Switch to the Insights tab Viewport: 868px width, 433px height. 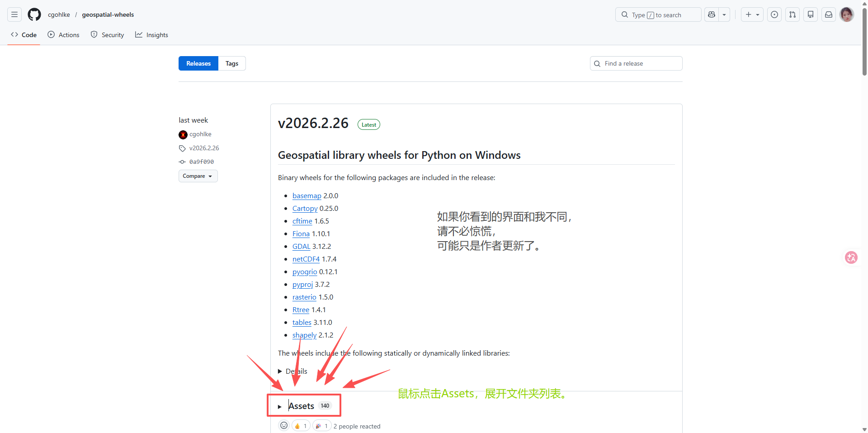coord(152,35)
